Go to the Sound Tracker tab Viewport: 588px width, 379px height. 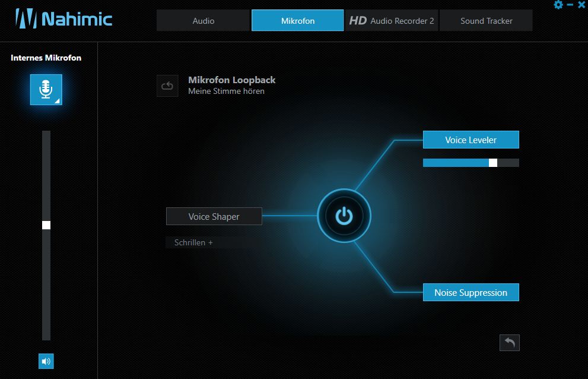click(x=486, y=21)
